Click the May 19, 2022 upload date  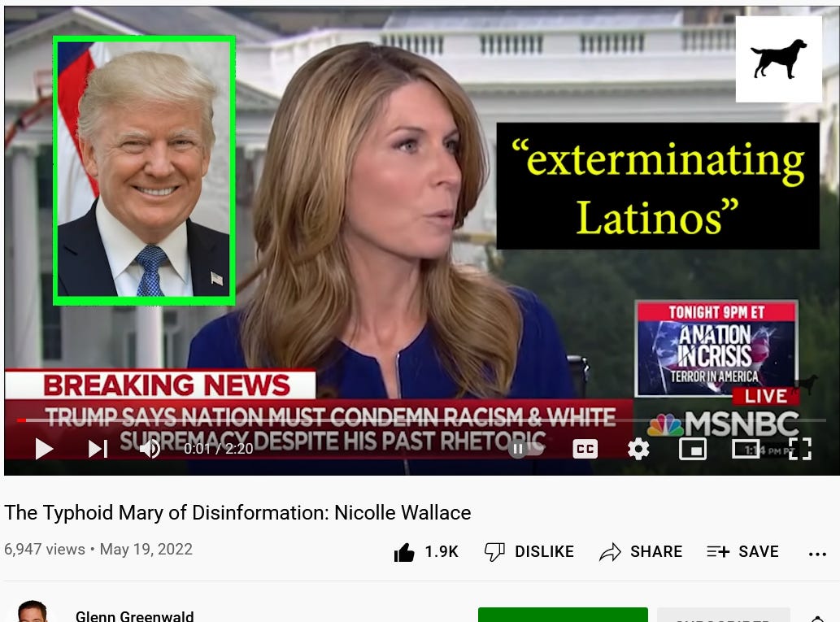146,549
